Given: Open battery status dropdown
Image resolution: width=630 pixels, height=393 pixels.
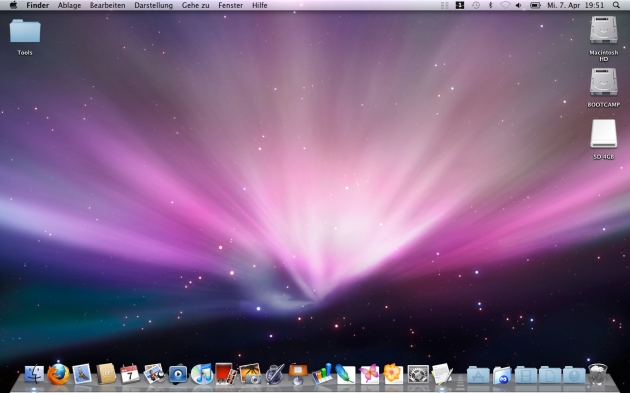Looking at the screenshot, I should click(x=535, y=5).
